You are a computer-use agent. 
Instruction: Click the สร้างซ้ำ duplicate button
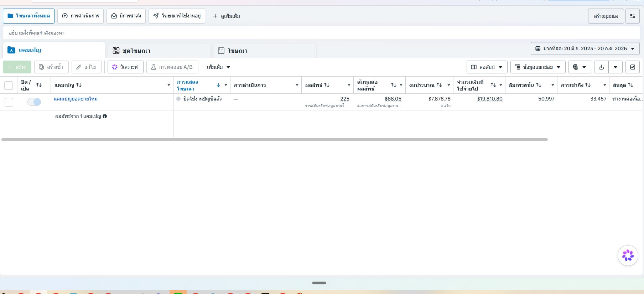[51, 67]
